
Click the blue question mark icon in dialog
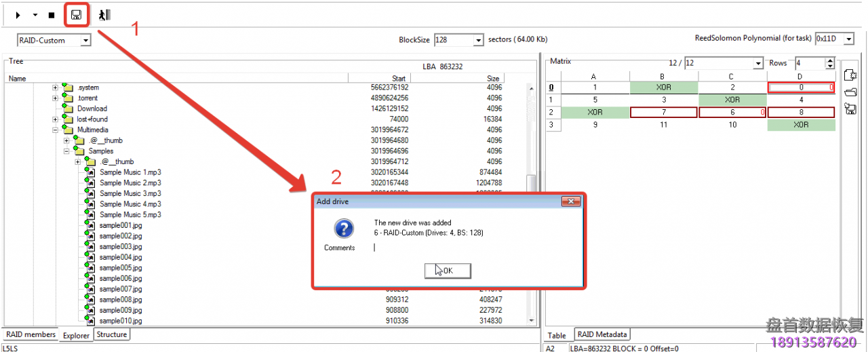point(344,229)
